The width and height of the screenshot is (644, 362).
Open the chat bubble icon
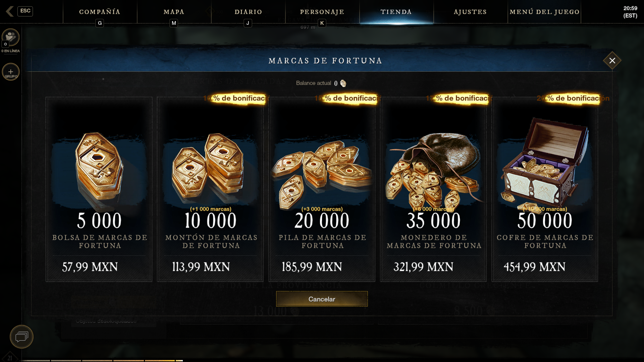(21, 337)
